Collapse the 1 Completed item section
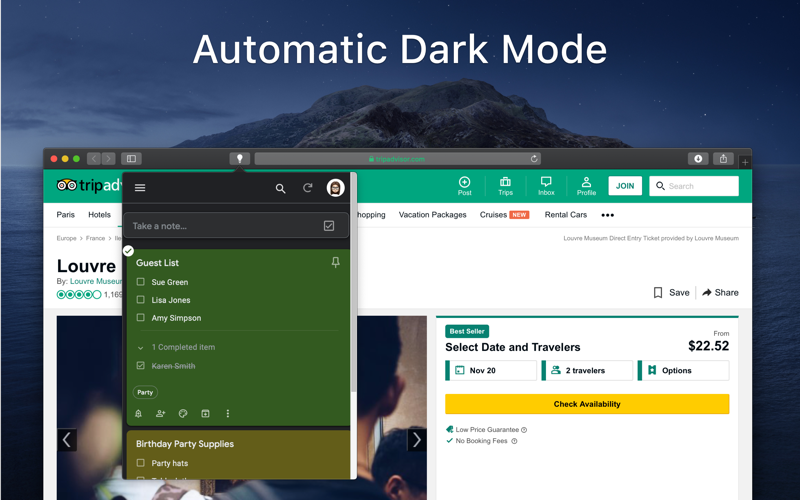 (x=140, y=347)
